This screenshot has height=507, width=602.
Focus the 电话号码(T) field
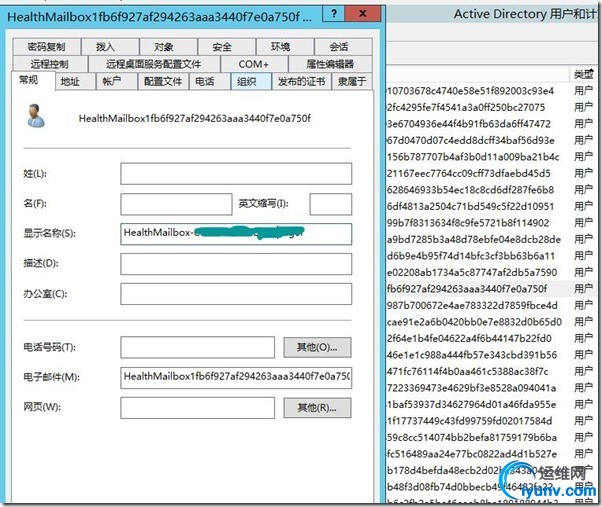point(197,347)
